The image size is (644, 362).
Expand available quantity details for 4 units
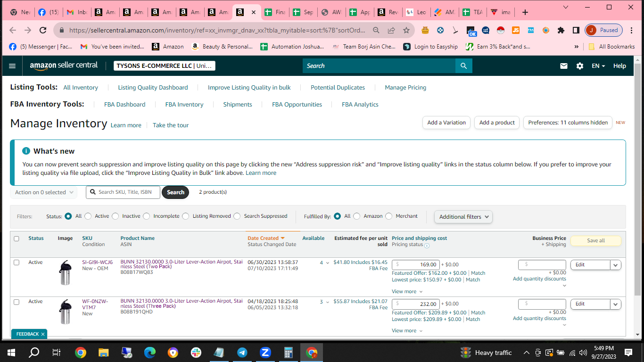(328, 263)
